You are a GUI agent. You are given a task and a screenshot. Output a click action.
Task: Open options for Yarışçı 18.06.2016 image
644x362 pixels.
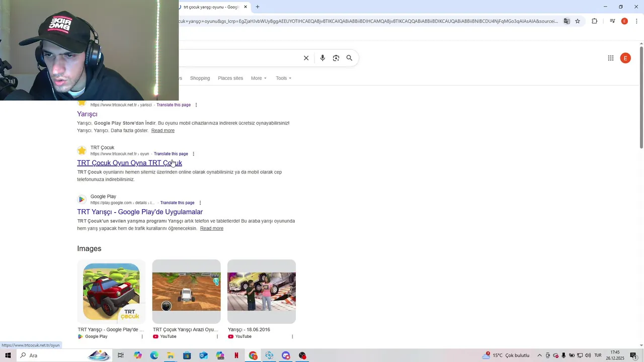coord(292,337)
